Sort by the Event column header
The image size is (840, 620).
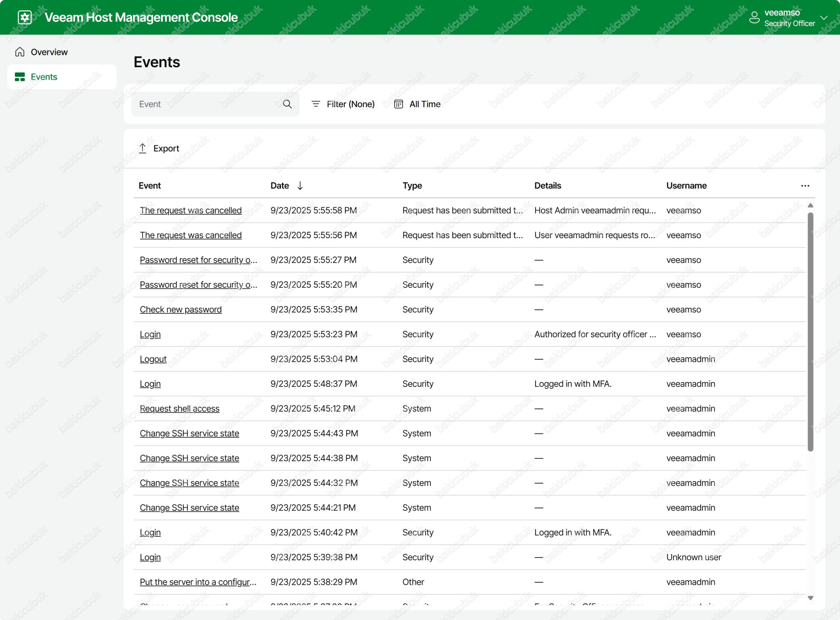point(149,186)
